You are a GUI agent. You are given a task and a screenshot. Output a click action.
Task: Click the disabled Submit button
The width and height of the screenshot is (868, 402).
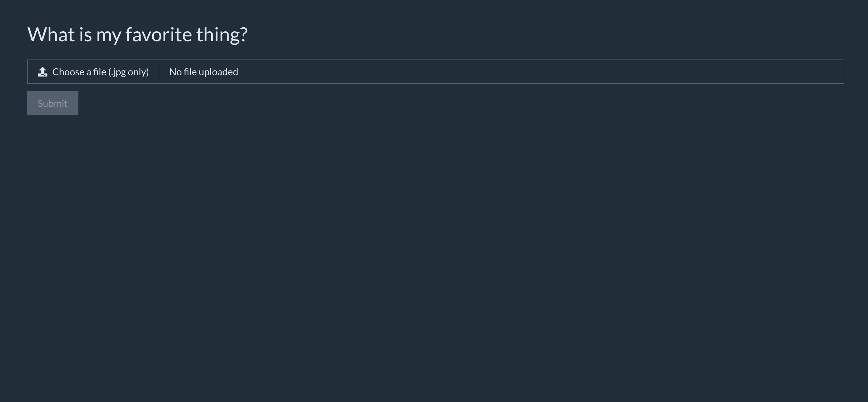tap(53, 103)
